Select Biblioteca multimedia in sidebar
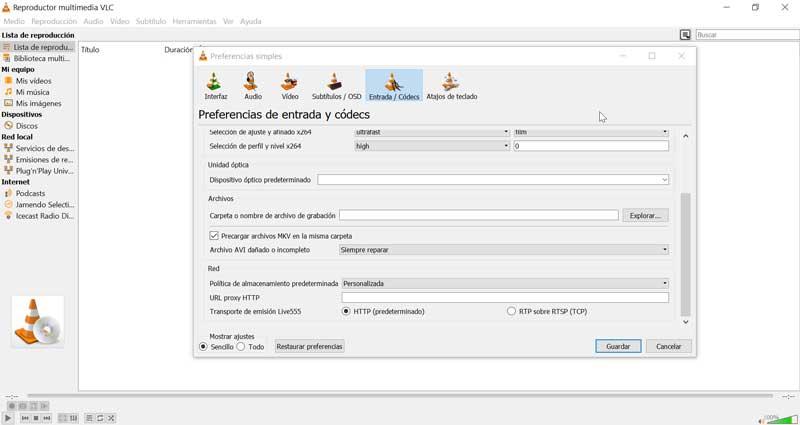 [x=38, y=58]
